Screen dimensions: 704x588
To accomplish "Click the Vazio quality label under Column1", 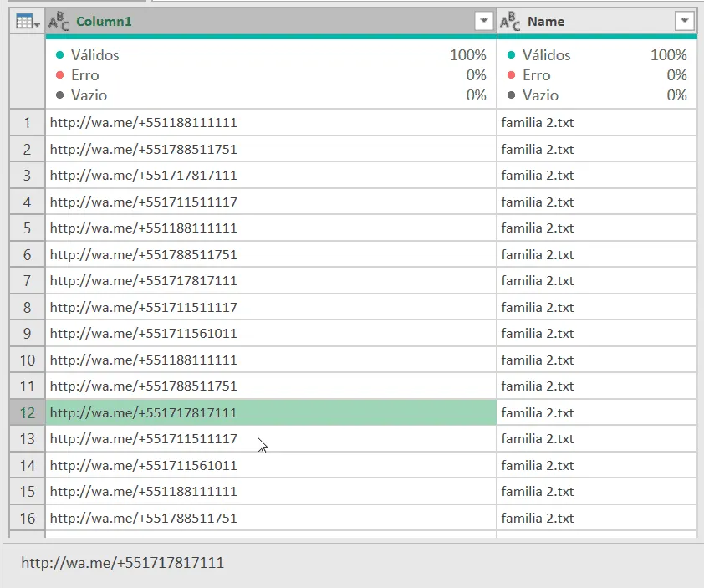I will click(89, 95).
